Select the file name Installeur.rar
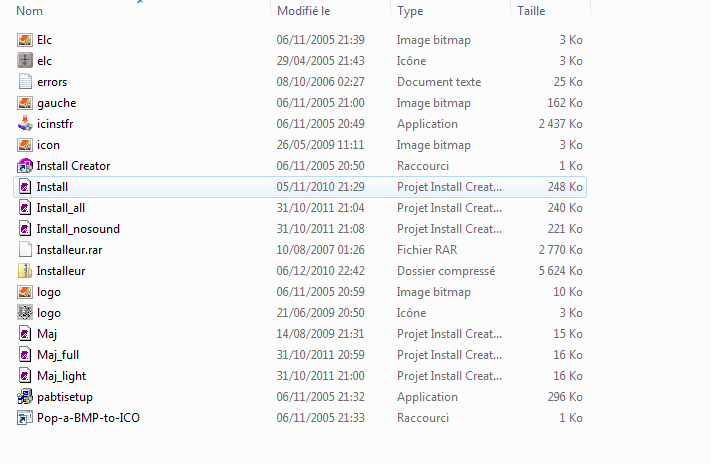Viewport: 711px width, 464px height. point(69,250)
